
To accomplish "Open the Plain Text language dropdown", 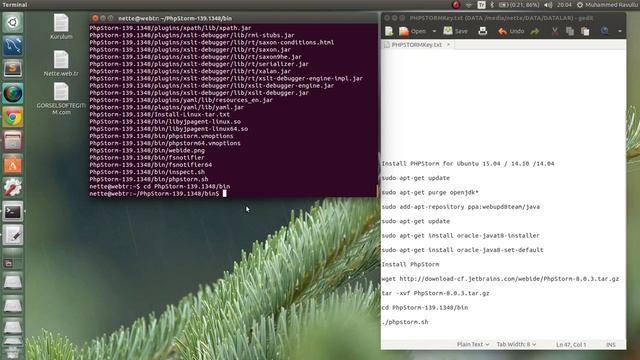I will [x=473, y=344].
